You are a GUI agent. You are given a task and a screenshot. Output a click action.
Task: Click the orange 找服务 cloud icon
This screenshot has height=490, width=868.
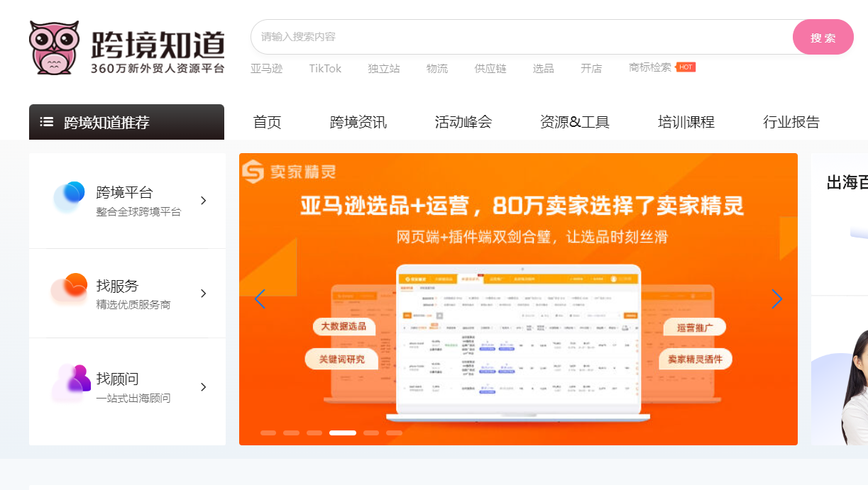70,289
